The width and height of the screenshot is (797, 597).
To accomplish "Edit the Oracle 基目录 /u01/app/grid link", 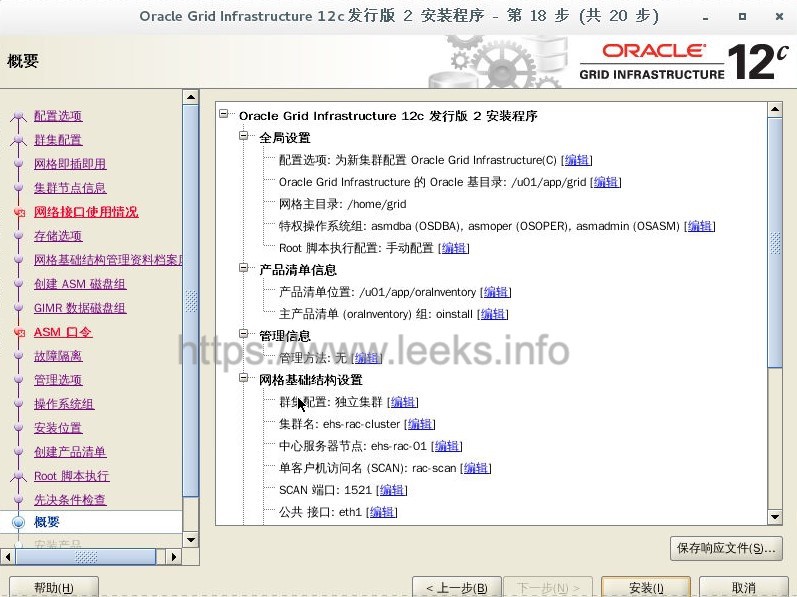I will point(605,182).
